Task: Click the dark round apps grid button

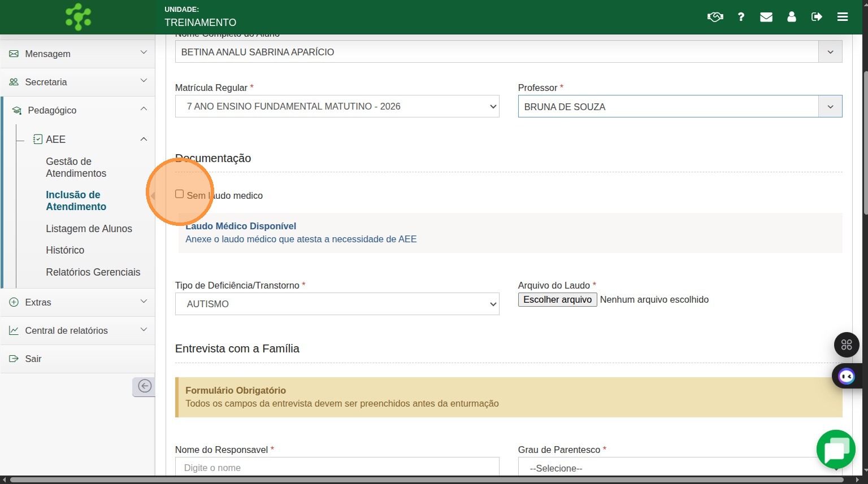Action: pos(847,345)
